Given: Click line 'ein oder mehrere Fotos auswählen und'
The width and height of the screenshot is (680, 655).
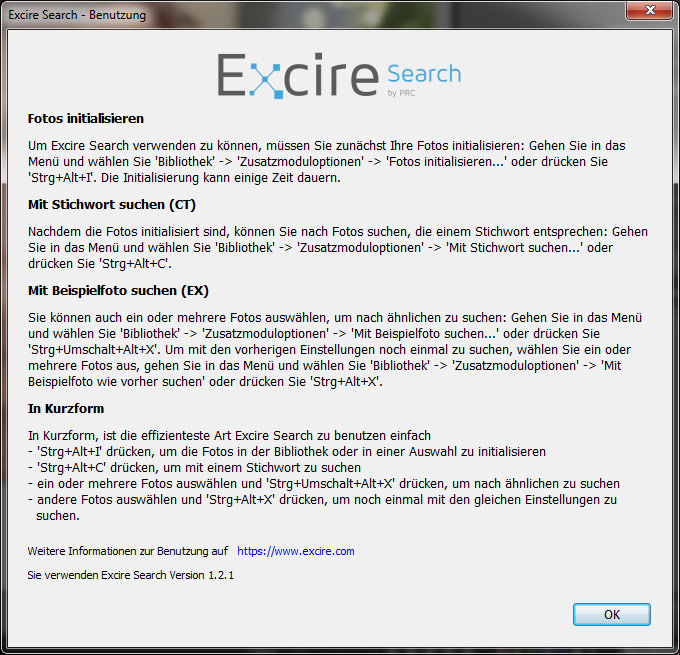Looking at the screenshot, I should [324, 484].
